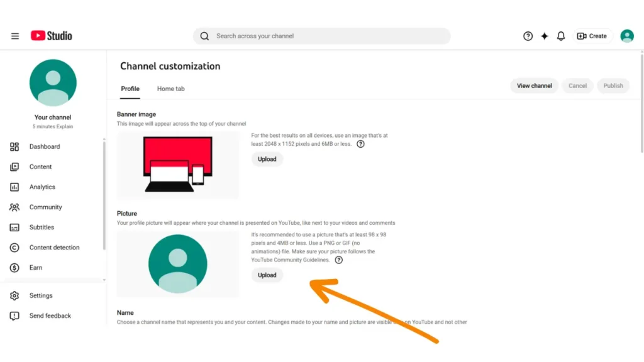The image size is (644, 362).
Task: Collapse the sidebar with hamburger menu
Action: 14,36
